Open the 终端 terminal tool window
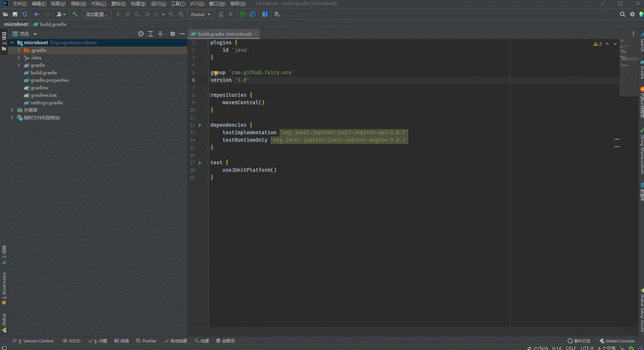This screenshot has height=350, width=644. click(122, 341)
